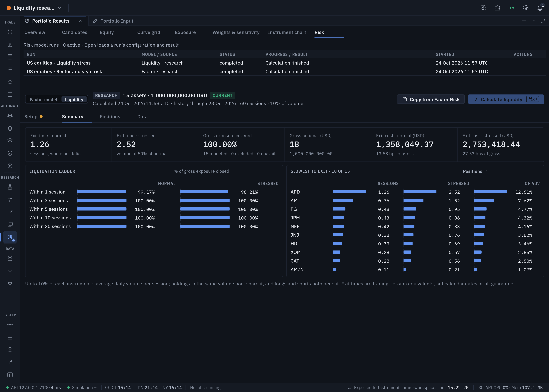Open the lightning search icon in top bar
Viewport: 549px width, 392px height.
483,8
